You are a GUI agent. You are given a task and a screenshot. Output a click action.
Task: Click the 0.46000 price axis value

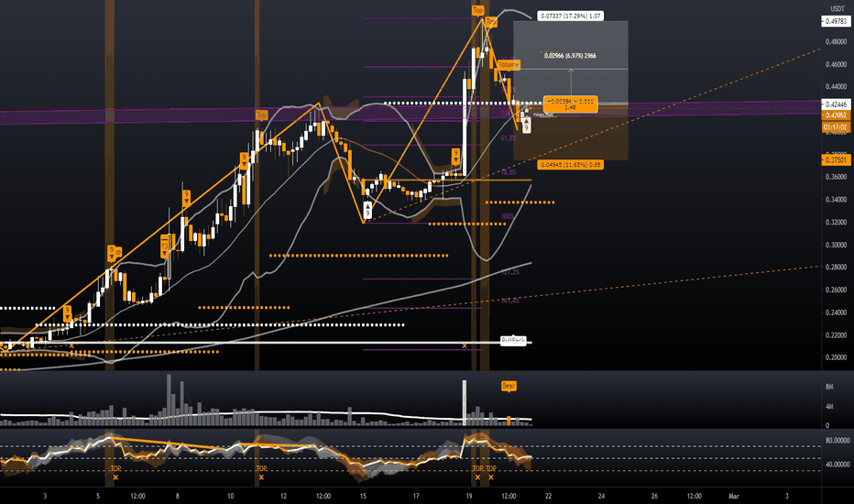coord(836,64)
